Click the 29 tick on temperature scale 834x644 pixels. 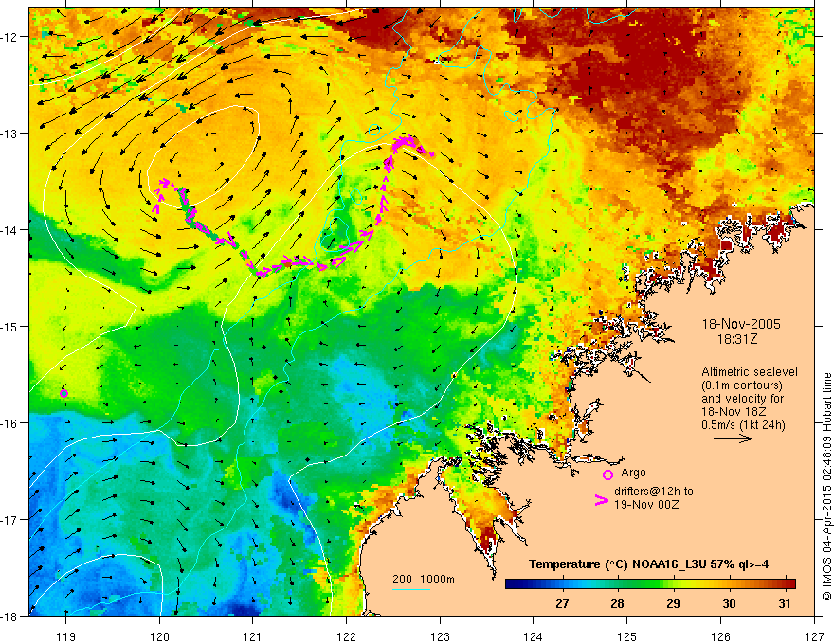tap(673, 603)
